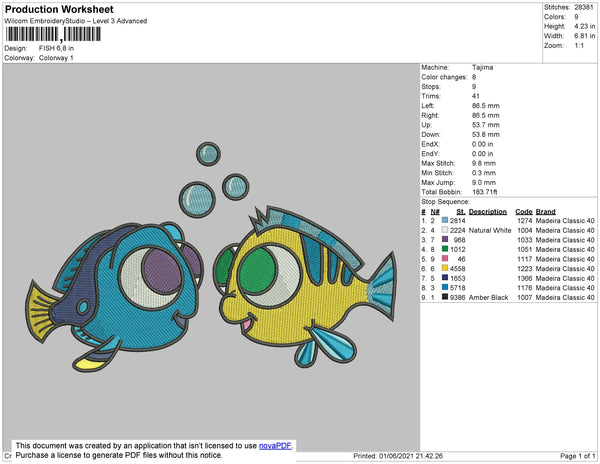Click the 'Production Worksheet' title
This screenshot has height=464, width=600.
tap(59, 9)
